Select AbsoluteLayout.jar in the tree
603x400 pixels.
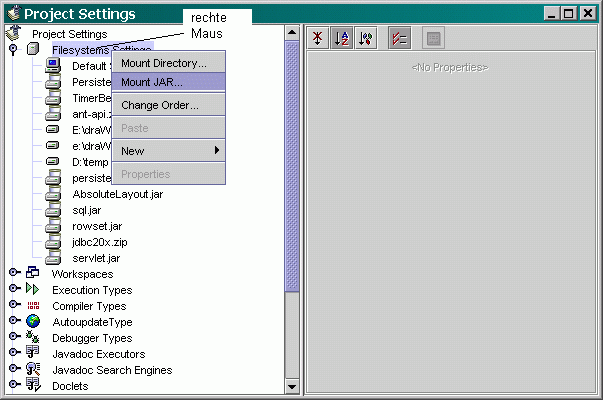pyautogui.click(x=117, y=194)
